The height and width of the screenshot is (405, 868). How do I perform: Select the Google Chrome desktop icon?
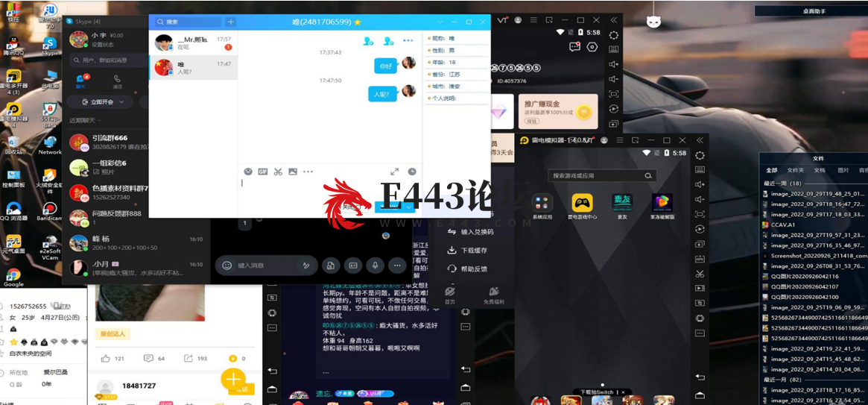tap(13, 277)
